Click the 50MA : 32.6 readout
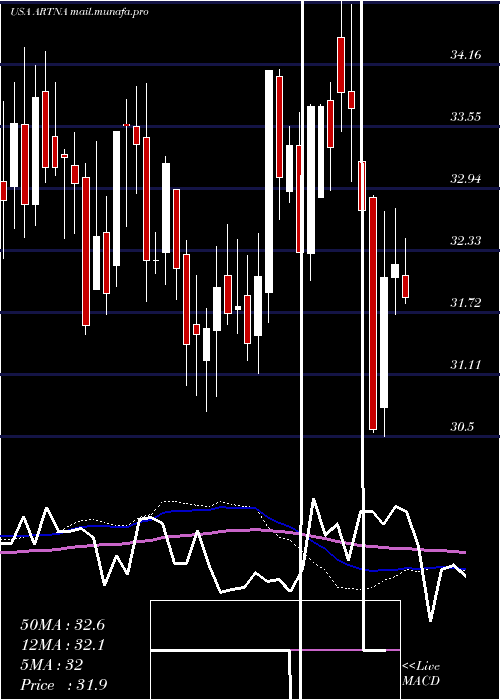This screenshot has width=500, height=700. (x=62, y=625)
